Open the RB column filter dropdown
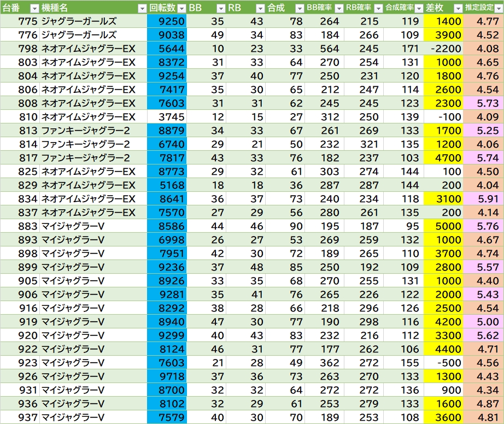The image size is (504, 424). [260, 8]
